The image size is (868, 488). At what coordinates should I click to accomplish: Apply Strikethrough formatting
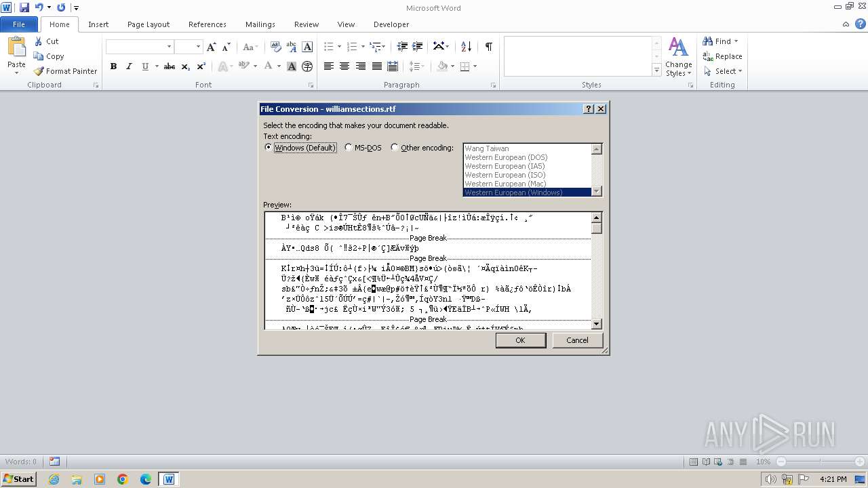(170, 66)
